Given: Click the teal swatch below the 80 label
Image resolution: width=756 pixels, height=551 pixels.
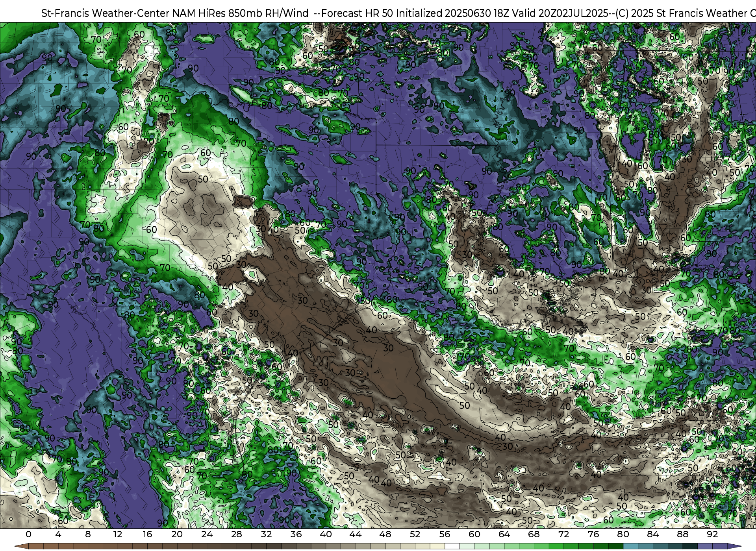Looking at the screenshot, I should pos(630,546).
